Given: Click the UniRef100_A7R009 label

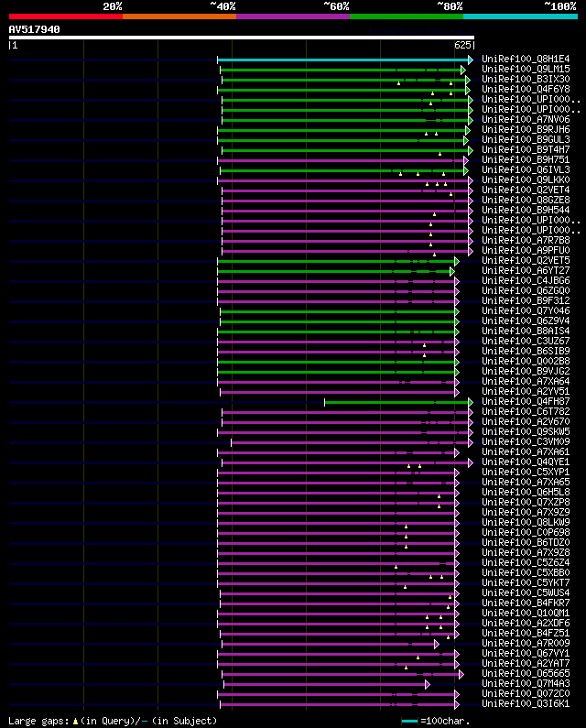Looking at the screenshot, I should [x=526, y=644].
